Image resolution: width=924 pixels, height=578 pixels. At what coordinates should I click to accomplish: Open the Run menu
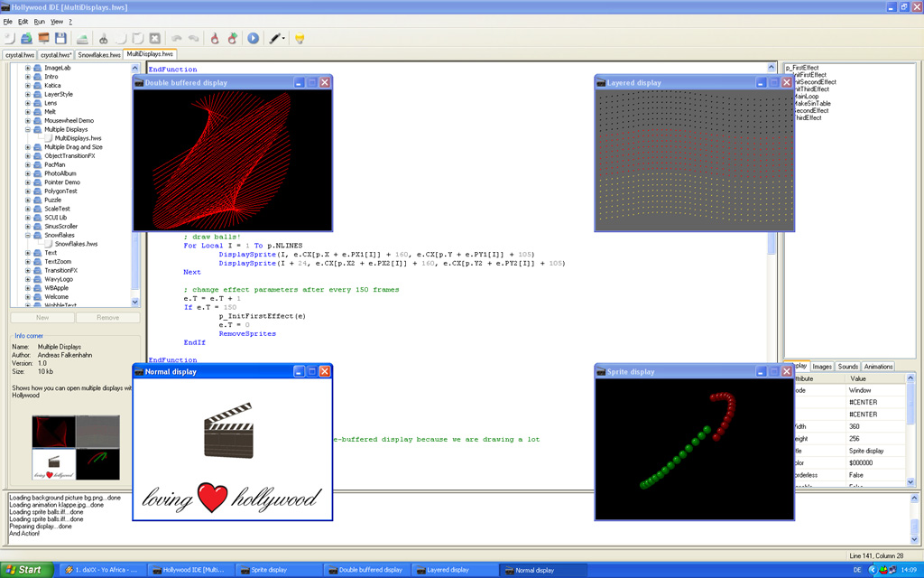(40, 22)
